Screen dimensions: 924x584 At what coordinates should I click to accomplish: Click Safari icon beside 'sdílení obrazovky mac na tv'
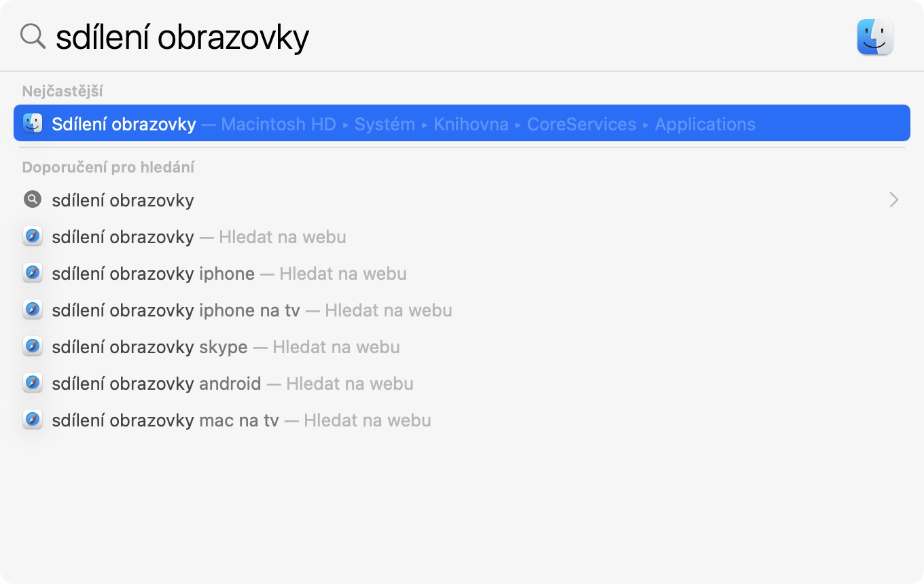pos(32,420)
